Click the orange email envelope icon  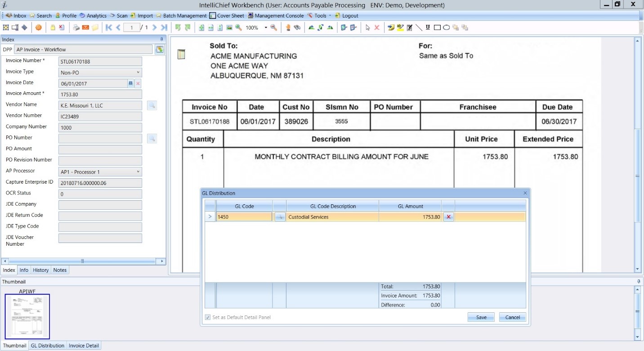(x=85, y=27)
